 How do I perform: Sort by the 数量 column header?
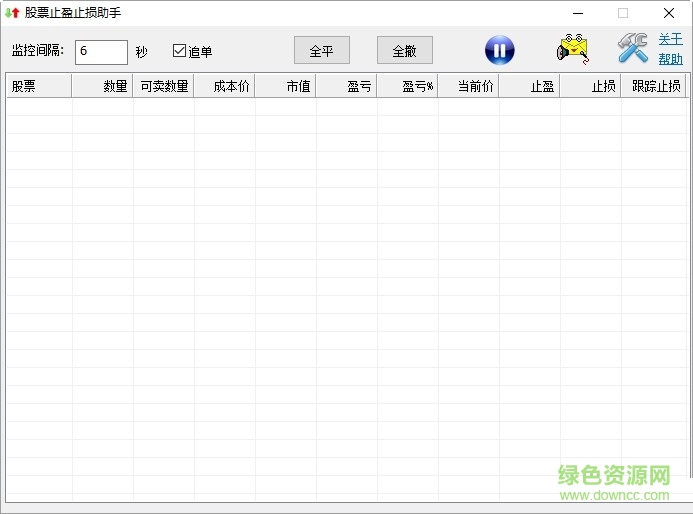pyautogui.click(x=102, y=86)
